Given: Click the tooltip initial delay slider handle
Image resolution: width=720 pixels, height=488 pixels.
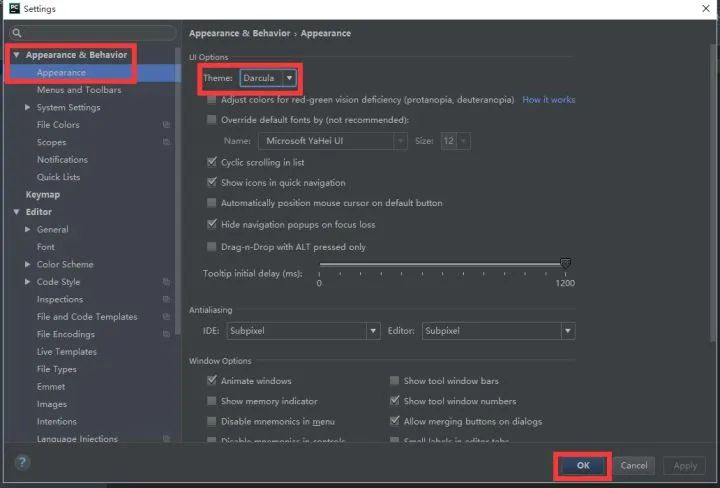Looking at the screenshot, I should 565,264.
